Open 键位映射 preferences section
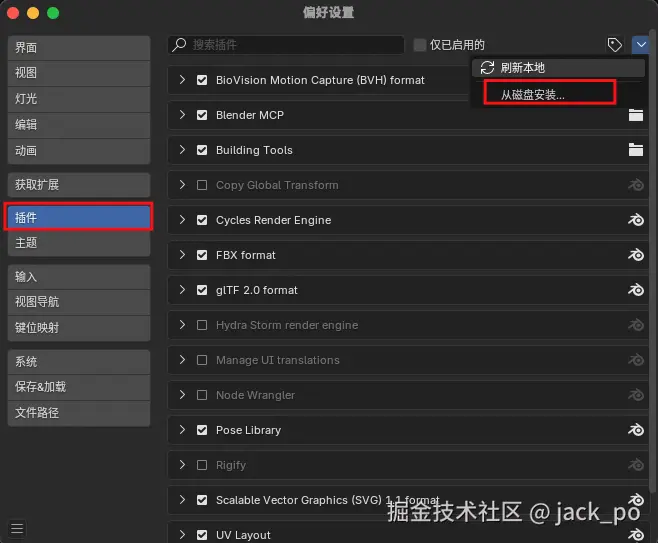Viewport: 658px width, 543px height. tap(79, 328)
